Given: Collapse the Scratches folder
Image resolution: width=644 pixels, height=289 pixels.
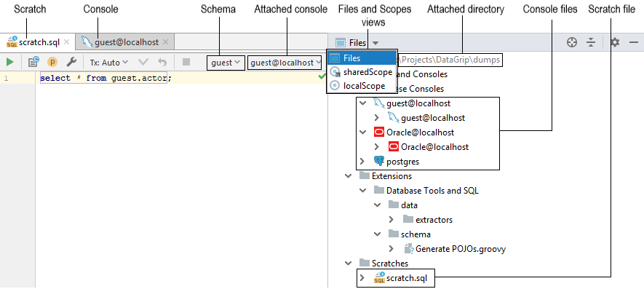Looking at the screenshot, I should (348, 263).
